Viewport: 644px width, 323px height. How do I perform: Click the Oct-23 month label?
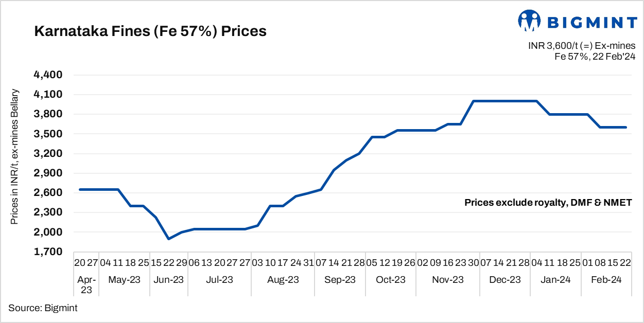point(391,280)
